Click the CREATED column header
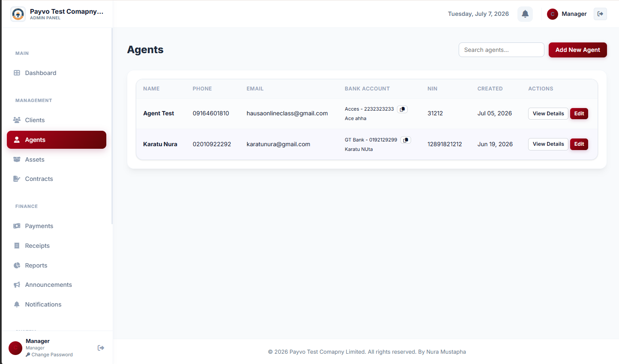Image resolution: width=619 pixels, height=364 pixels. (490, 89)
